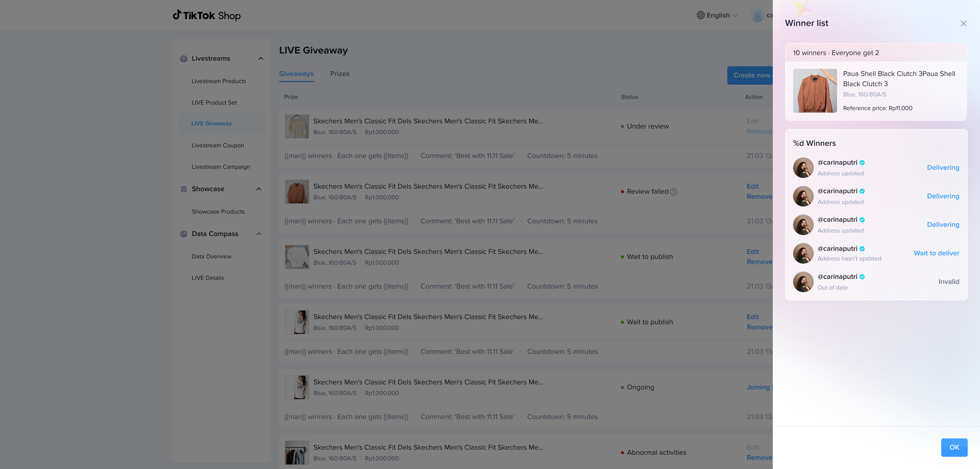
Task: Collapse the Livestreams section
Action: coord(261,59)
